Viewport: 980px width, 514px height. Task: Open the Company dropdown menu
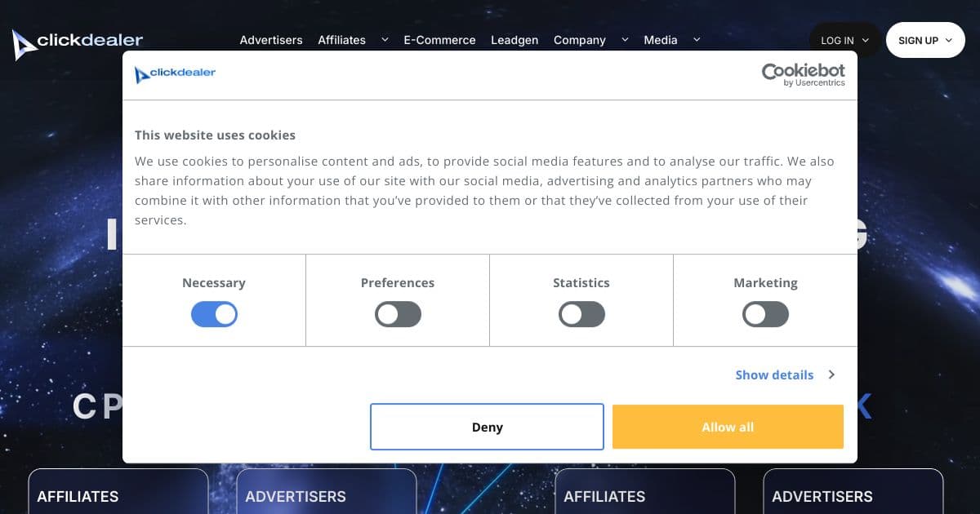click(x=580, y=39)
